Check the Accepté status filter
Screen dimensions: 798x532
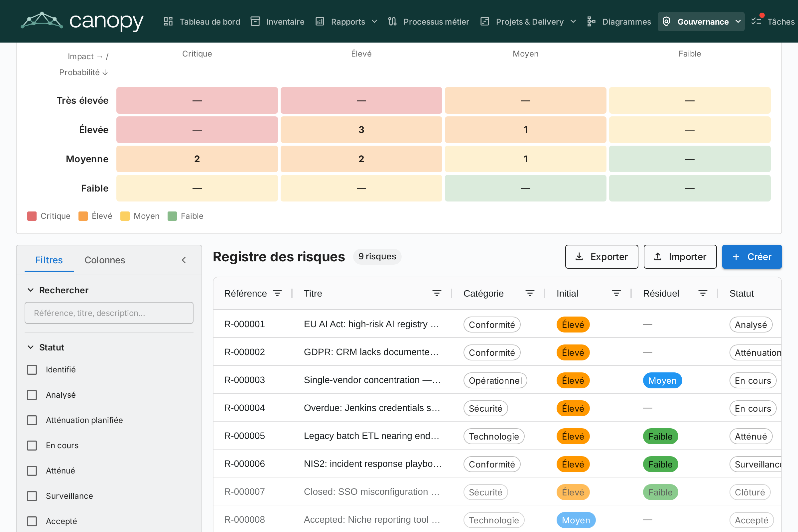(x=32, y=521)
